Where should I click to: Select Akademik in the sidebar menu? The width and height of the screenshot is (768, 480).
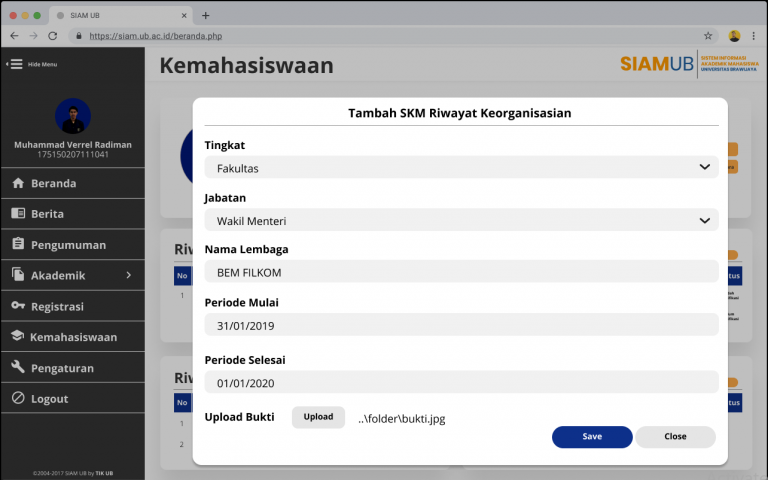[73, 275]
